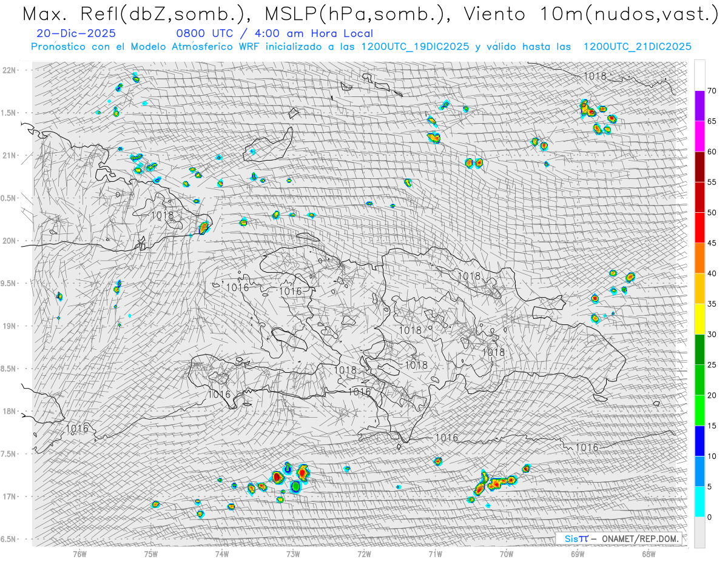The width and height of the screenshot is (728, 562).
Task: Click the "68W" longitude label
Action: (649, 554)
